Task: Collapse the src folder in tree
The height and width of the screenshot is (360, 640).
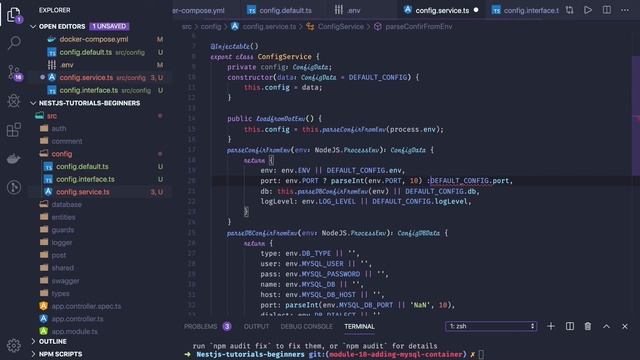Action: (52, 116)
